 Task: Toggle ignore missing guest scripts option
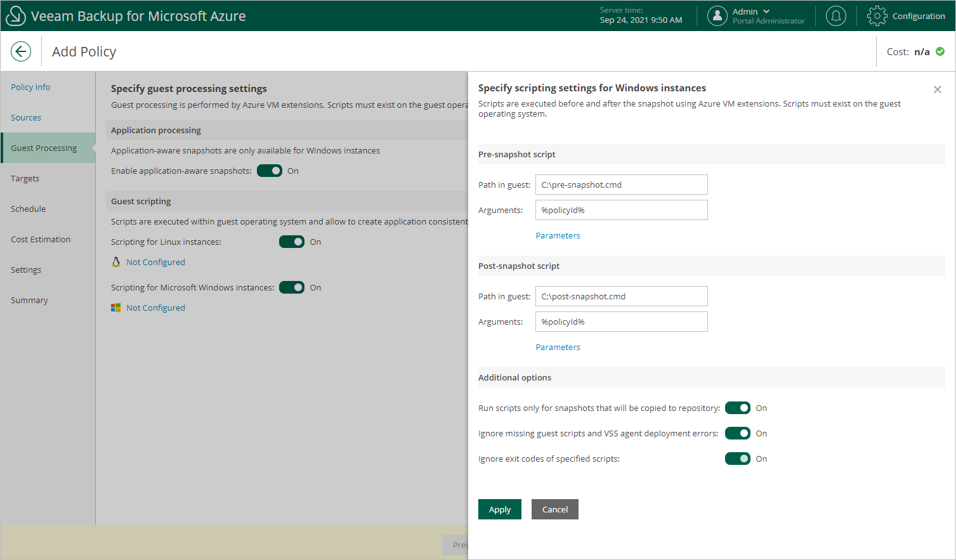point(738,433)
